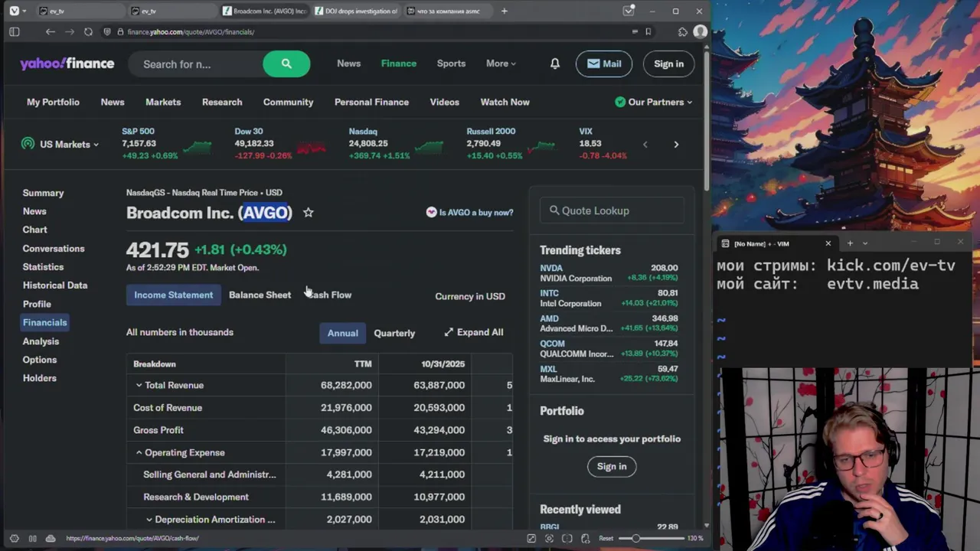Image resolution: width=980 pixels, height=551 pixels.
Task: Open the Personal Finance menu item
Action: pos(371,102)
